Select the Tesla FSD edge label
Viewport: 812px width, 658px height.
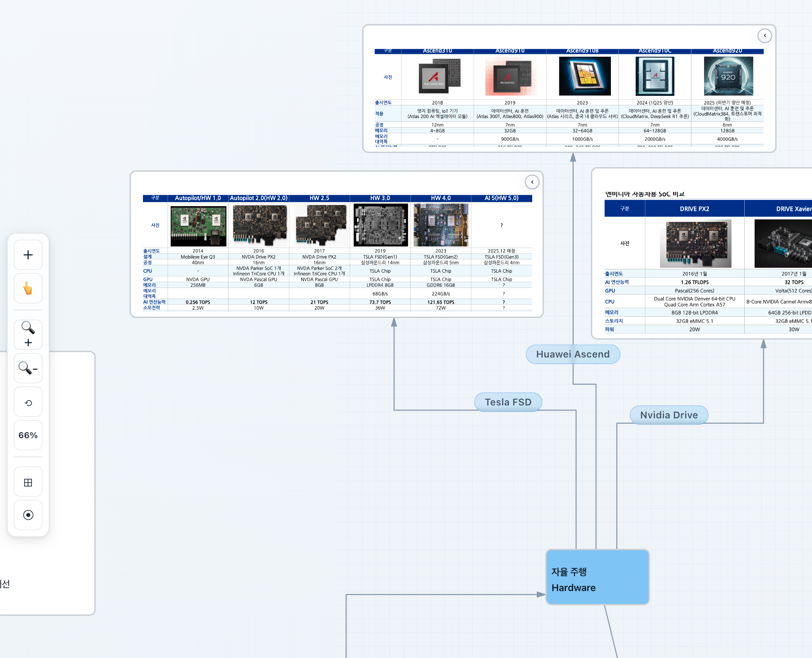point(508,402)
